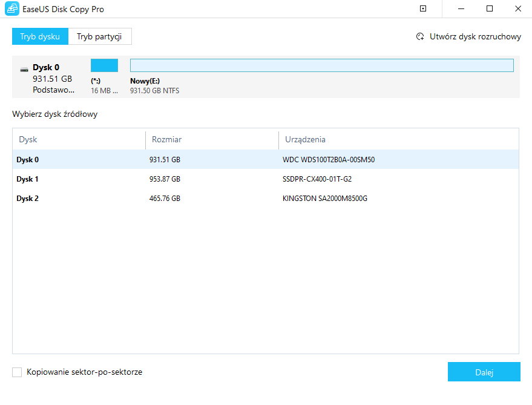This screenshot has height=405, width=532.
Task: Sort list by Rozmiar column header
Action: (212, 139)
